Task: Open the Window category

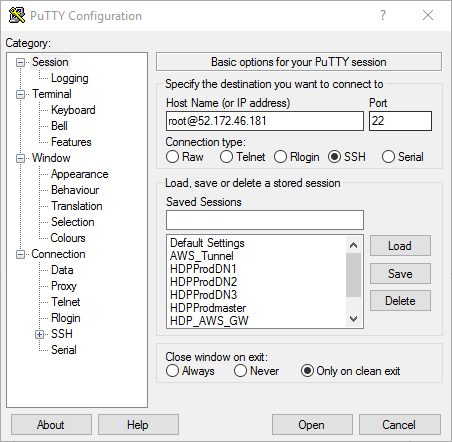Action: point(51,158)
